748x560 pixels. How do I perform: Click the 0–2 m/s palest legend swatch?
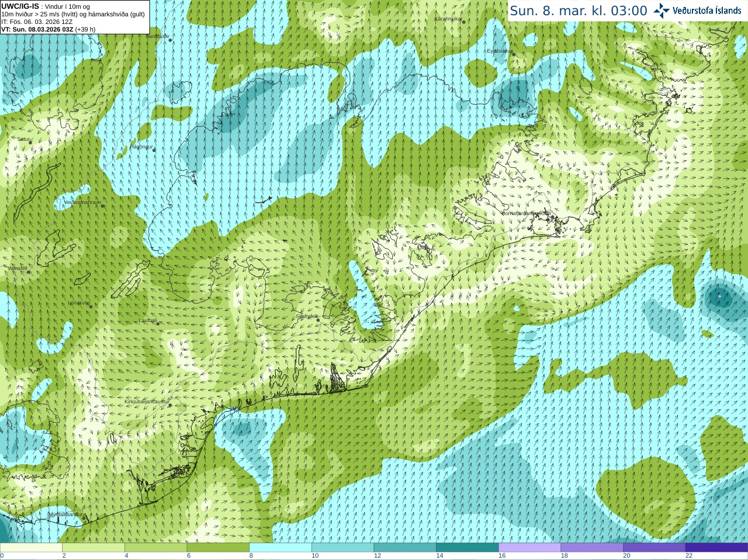(x=31, y=547)
